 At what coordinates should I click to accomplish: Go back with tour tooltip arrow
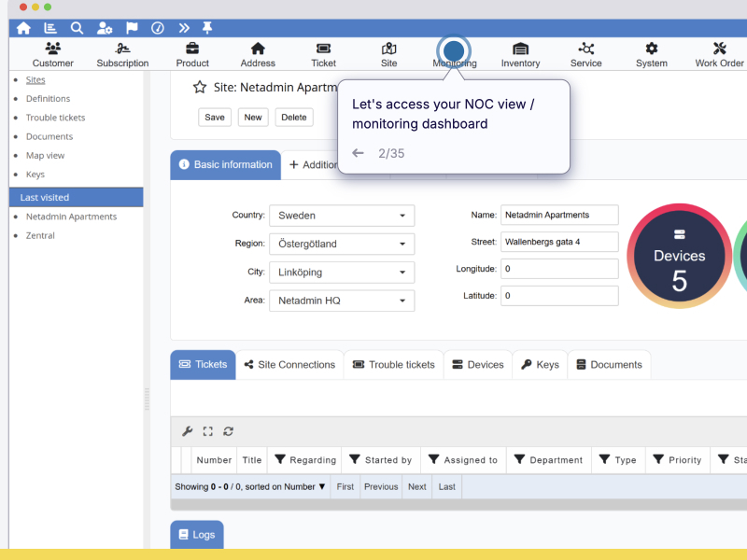point(358,153)
